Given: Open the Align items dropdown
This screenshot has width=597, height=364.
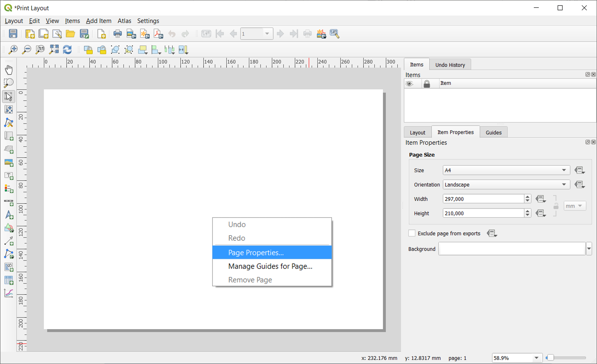Looking at the screenshot, I should click(156, 50).
